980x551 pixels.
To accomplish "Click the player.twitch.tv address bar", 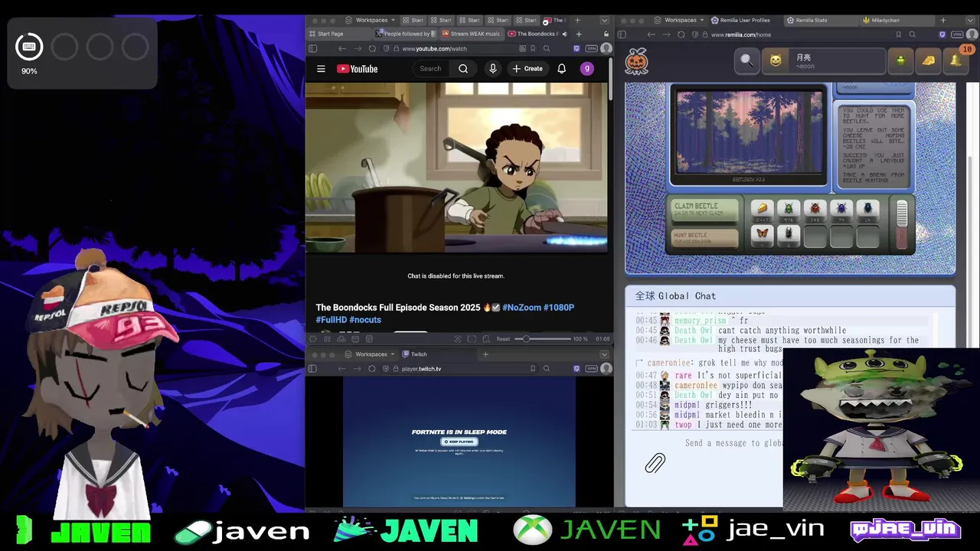I will [459, 369].
